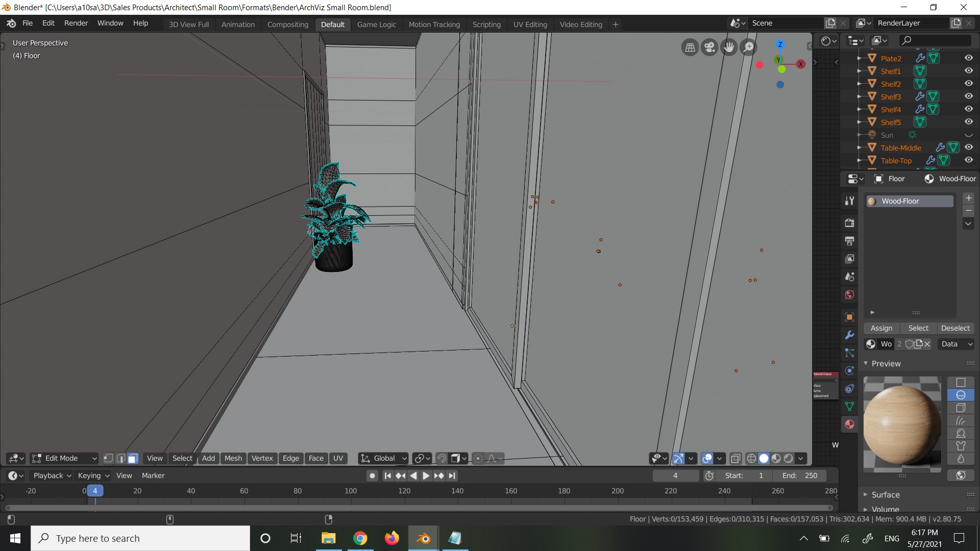This screenshot has height=551, width=980.
Task: Click the zoom view magnifier icon
Action: pos(749,47)
